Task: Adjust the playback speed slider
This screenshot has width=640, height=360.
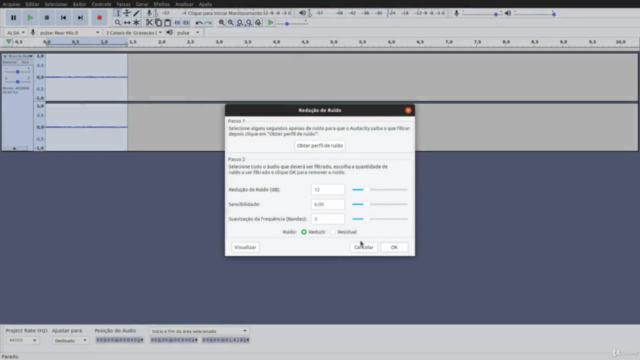Action: [292, 23]
